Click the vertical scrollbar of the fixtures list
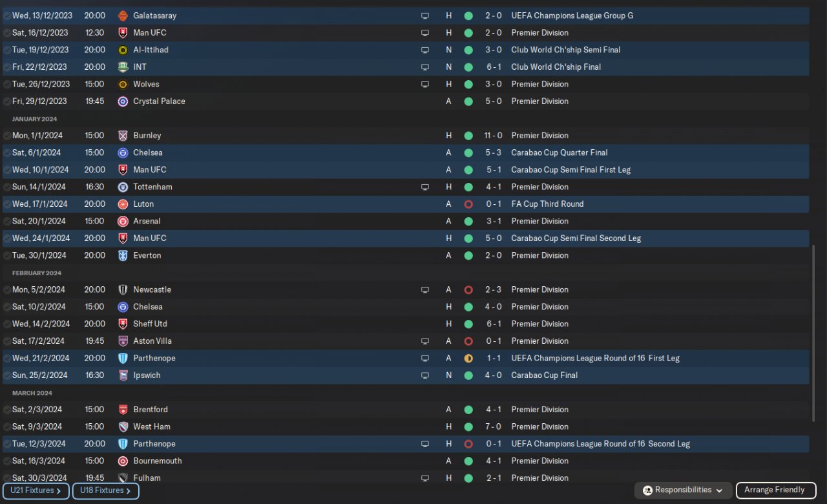Image resolution: width=827 pixels, height=504 pixels. click(x=814, y=333)
